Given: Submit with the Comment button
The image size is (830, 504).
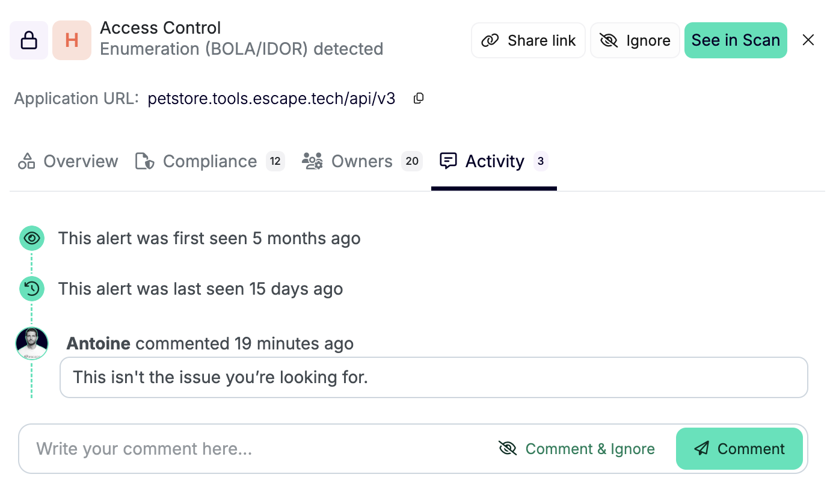Looking at the screenshot, I should 739,449.
